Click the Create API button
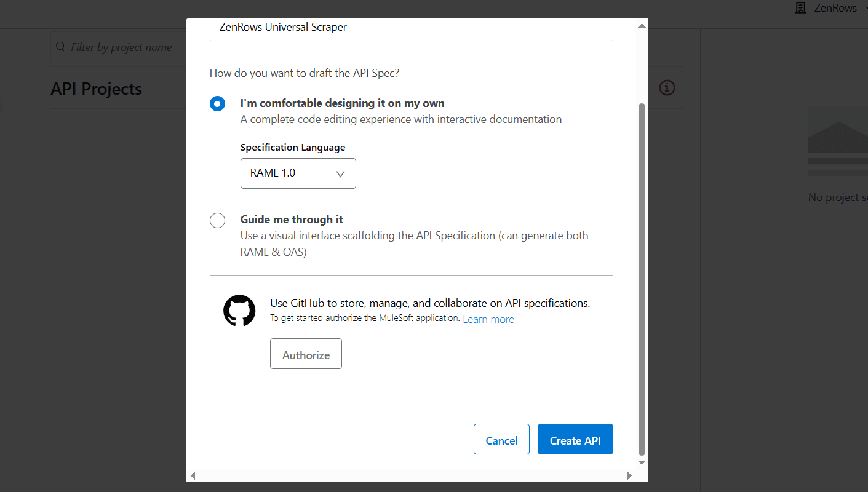 pos(575,439)
